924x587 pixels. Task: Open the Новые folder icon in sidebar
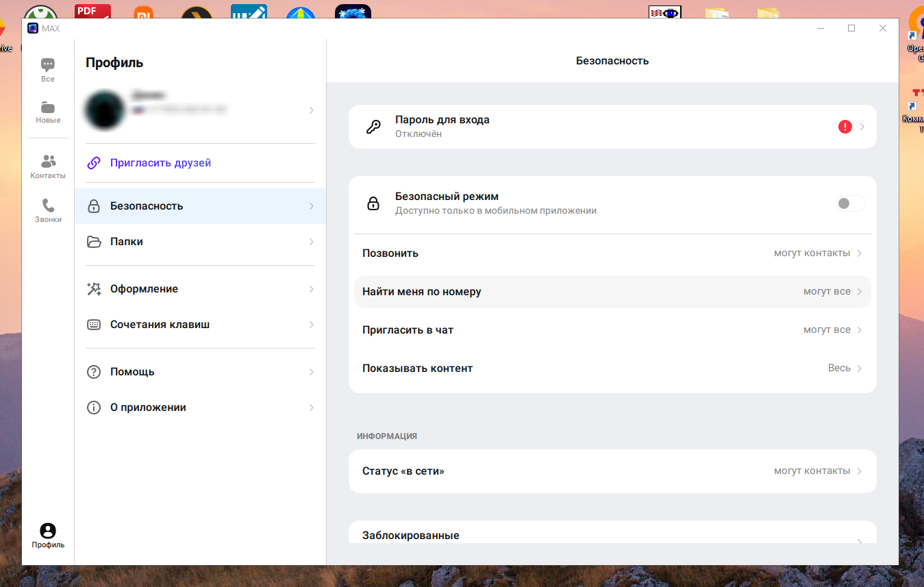coord(47,108)
